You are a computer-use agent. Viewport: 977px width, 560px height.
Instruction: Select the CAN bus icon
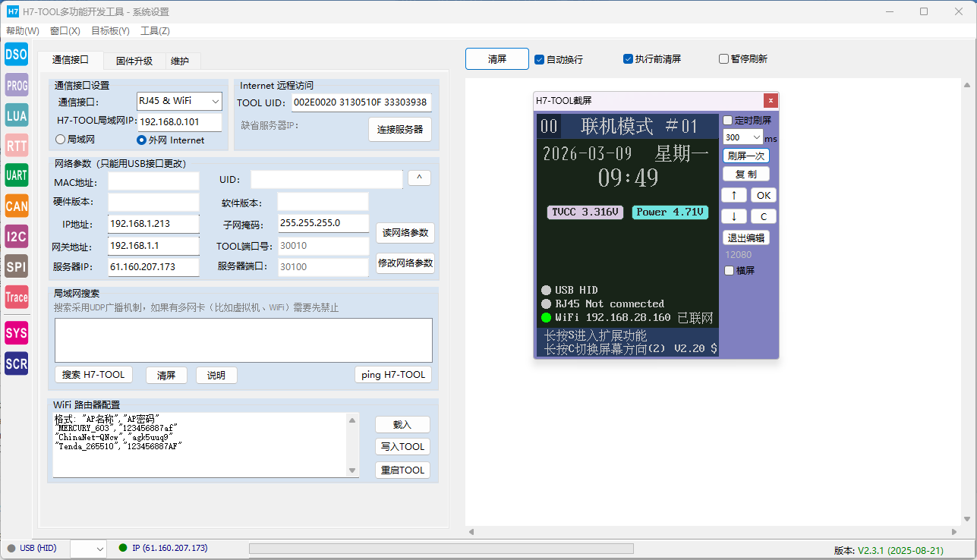tap(16, 206)
